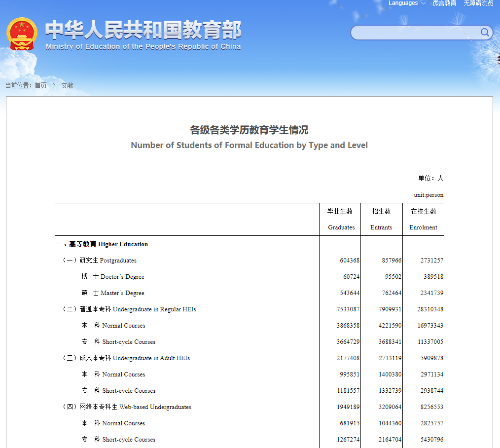Select the Master's Degree enrolment figure 2341739

point(431,293)
